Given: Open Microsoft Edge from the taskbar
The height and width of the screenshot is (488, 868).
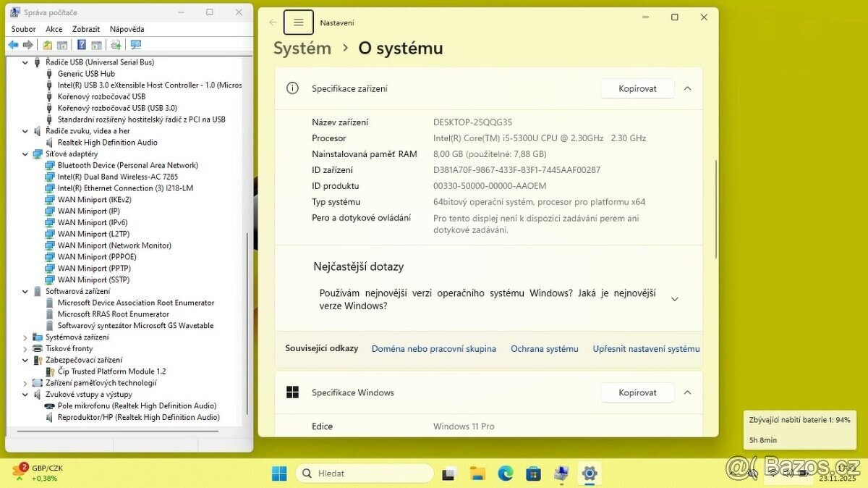Looking at the screenshot, I should [505, 473].
